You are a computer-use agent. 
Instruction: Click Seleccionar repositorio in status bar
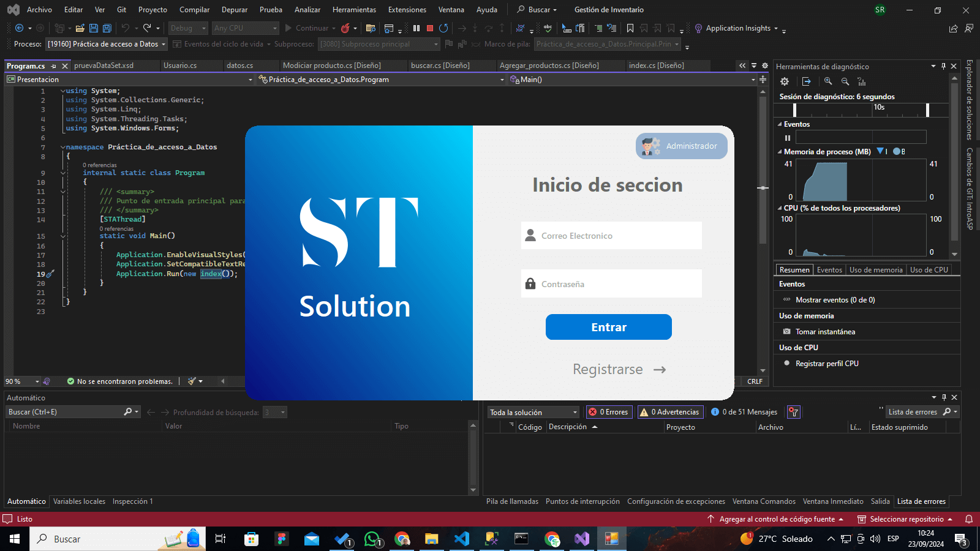(x=906, y=519)
